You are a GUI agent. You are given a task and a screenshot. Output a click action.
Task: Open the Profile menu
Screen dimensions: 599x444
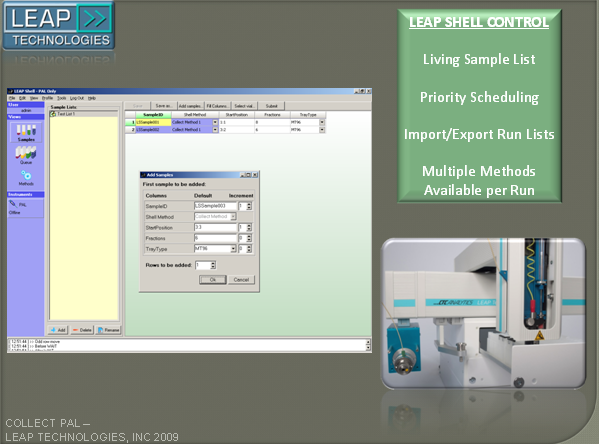click(47, 98)
